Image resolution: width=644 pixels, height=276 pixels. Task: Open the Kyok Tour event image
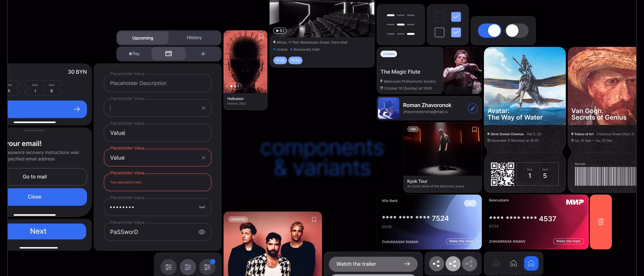point(443,149)
